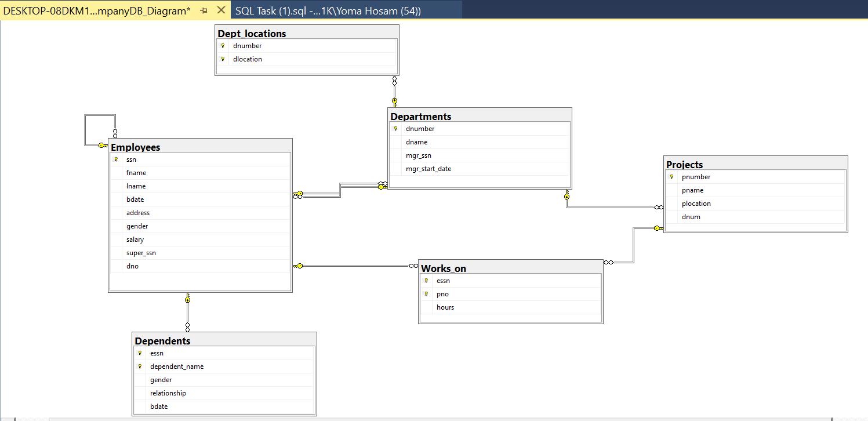Select the mgr_start_date column in Departments
Viewport: 868px width, 421px height.
point(428,169)
